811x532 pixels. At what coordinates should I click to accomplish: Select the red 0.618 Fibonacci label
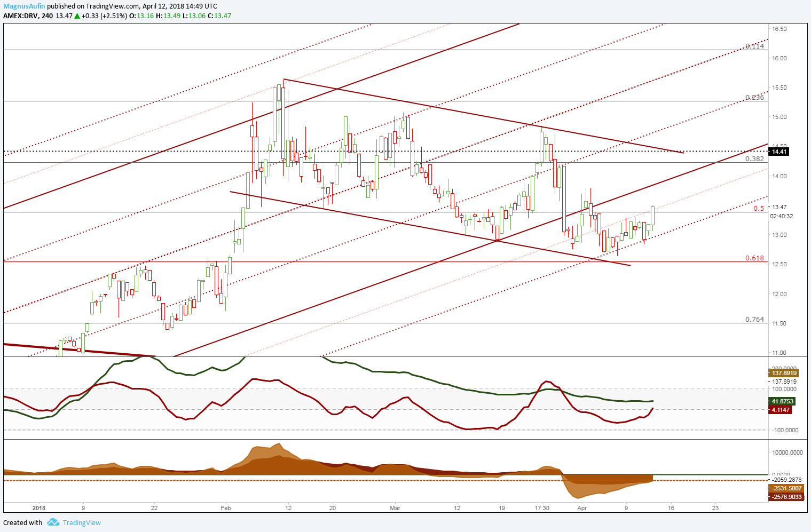pos(755,258)
